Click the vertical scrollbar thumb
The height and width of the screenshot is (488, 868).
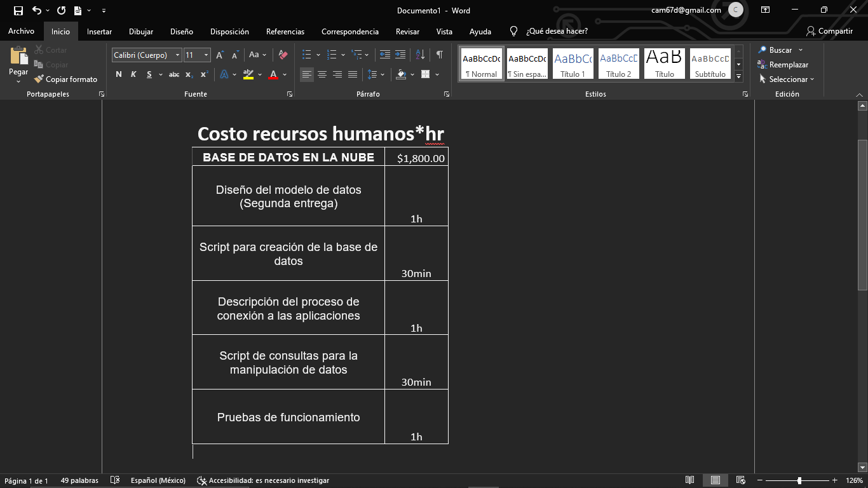[x=862, y=214]
